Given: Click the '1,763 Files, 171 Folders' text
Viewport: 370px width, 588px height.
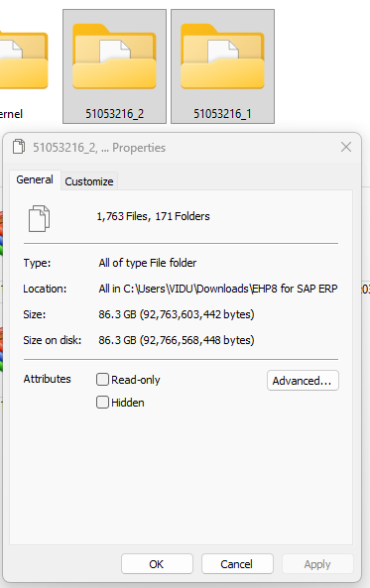Looking at the screenshot, I should tap(153, 216).
